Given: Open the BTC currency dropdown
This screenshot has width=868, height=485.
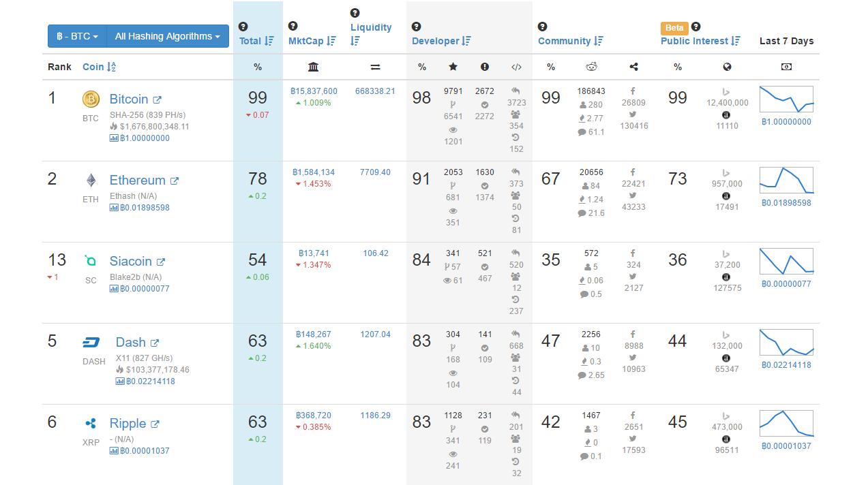Looking at the screenshot, I should [77, 36].
